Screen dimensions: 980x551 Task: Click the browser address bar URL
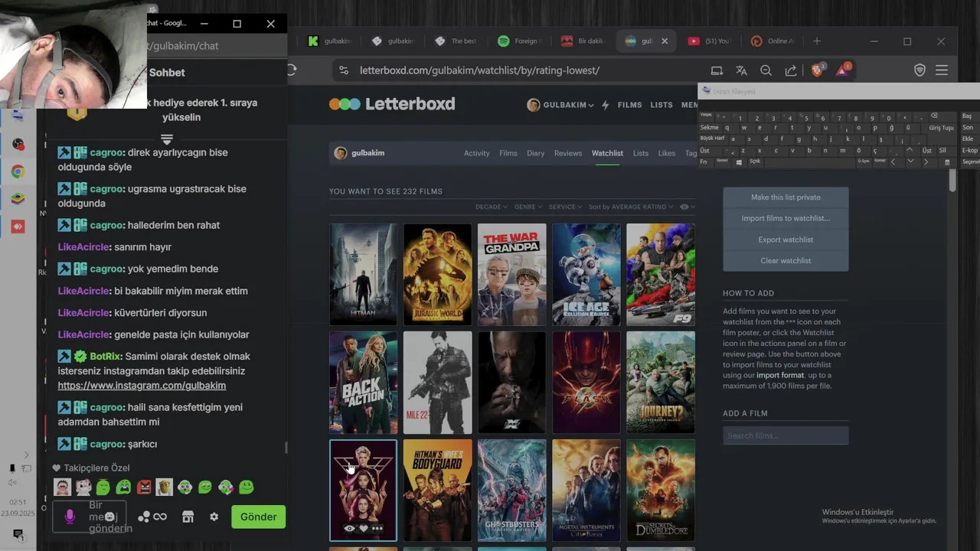(x=479, y=70)
